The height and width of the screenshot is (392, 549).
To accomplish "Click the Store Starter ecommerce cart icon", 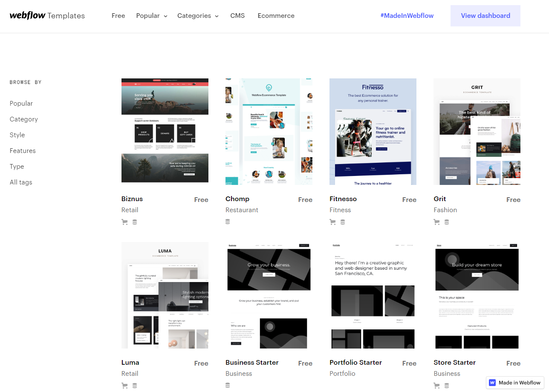I will pos(436,385).
